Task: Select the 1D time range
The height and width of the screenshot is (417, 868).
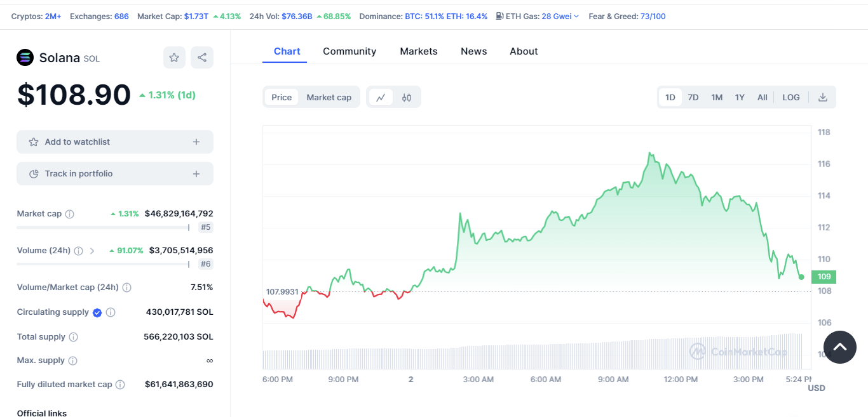Action: [x=670, y=97]
